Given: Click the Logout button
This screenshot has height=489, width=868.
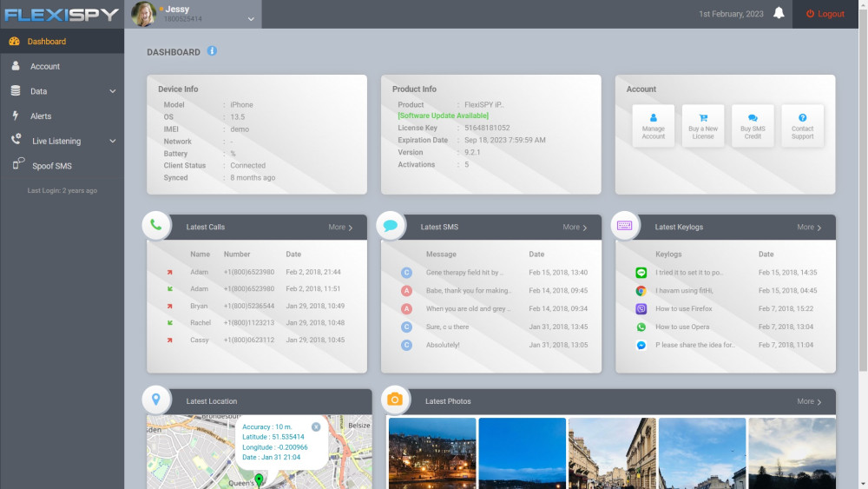Looking at the screenshot, I should coord(825,14).
